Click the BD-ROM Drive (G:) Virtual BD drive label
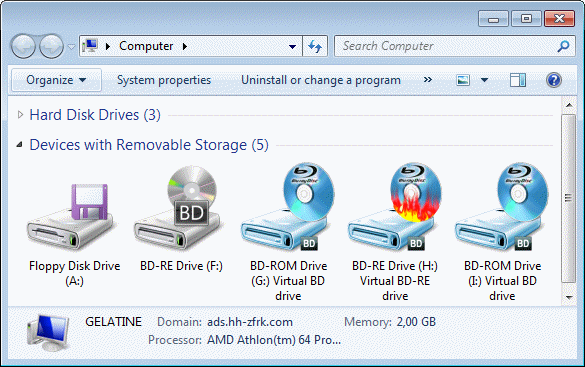Viewport: 585px width, 367px height. 288,280
